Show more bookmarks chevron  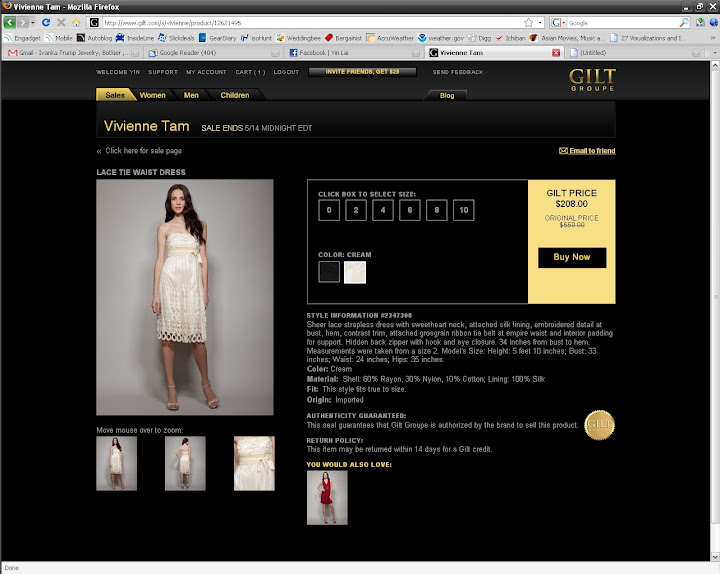tap(713, 38)
